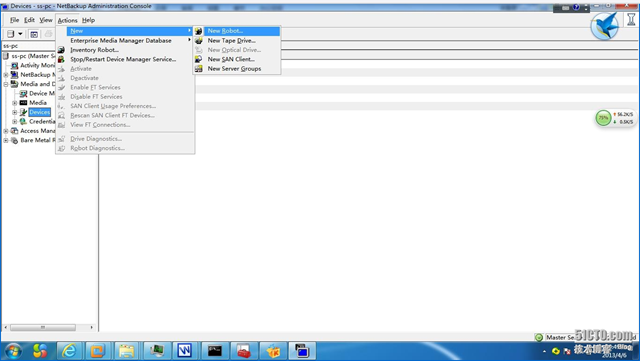Click the green status icon beside Master Server
This screenshot has height=361, width=640.
pos(539,337)
